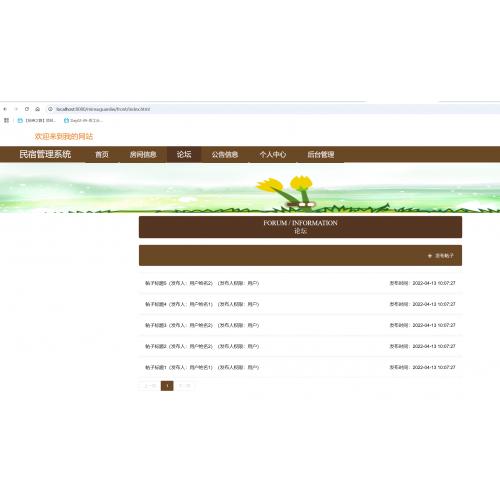Viewport: 500px width, 500px height.
Task: Click the plus icon to publish post
Action: (x=430, y=256)
